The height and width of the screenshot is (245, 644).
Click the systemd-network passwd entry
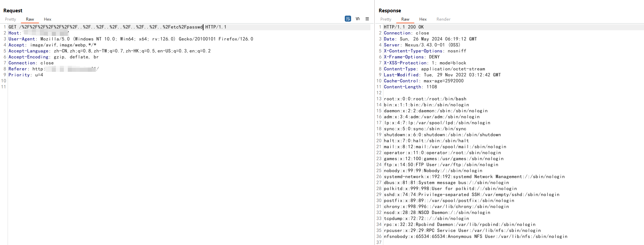tap(474, 177)
